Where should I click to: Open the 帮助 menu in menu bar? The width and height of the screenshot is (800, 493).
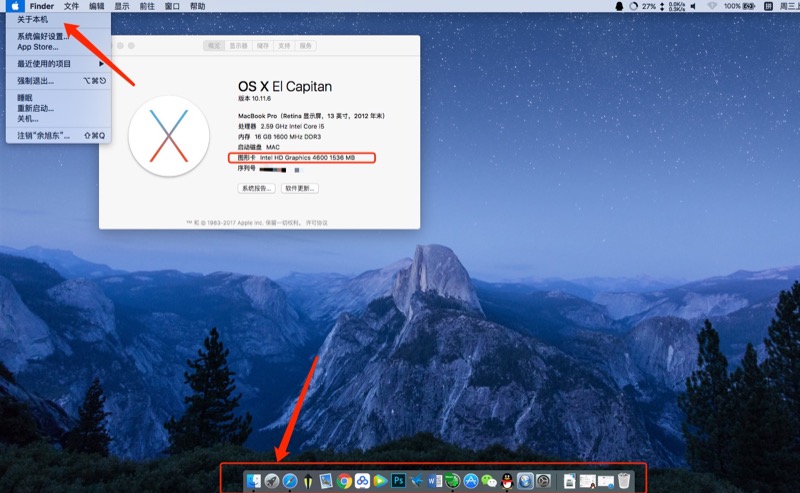coord(197,6)
